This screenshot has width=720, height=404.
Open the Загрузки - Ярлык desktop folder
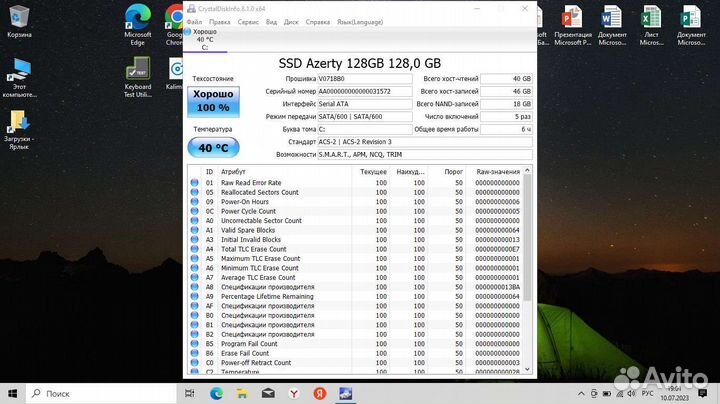[x=19, y=130]
